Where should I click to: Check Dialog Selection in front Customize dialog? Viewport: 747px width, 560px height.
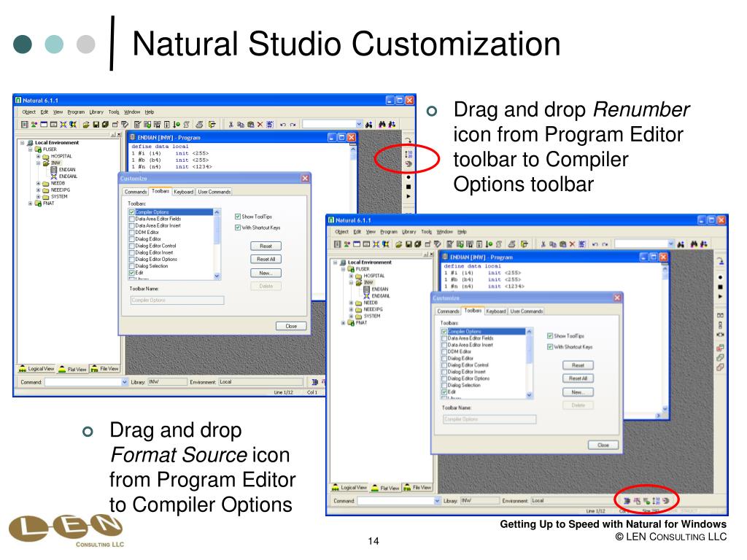(x=444, y=385)
